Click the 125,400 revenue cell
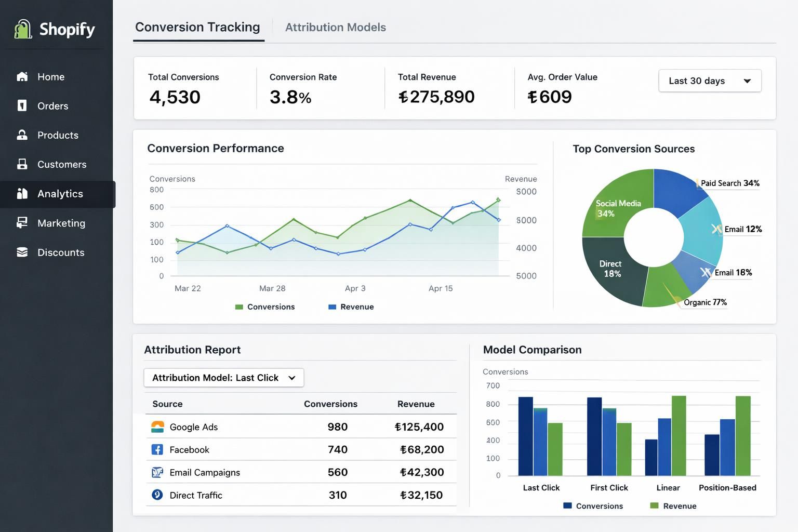This screenshot has height=532, width=798. pyautogui.click(x=419, y=427)
